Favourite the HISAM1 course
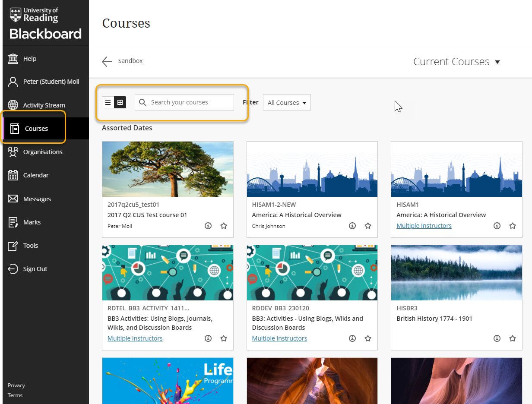Image resolution: width=532 pixels, height=404 pixels. pos(513,226)
